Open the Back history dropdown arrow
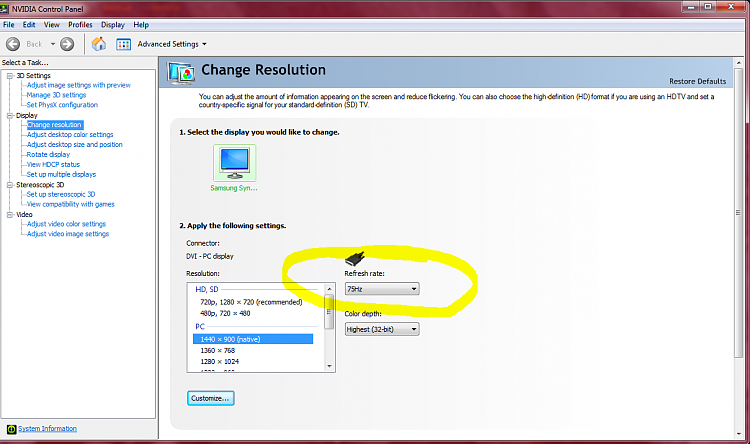This screenshot has height=444, width=750. (x=53, y=44)
